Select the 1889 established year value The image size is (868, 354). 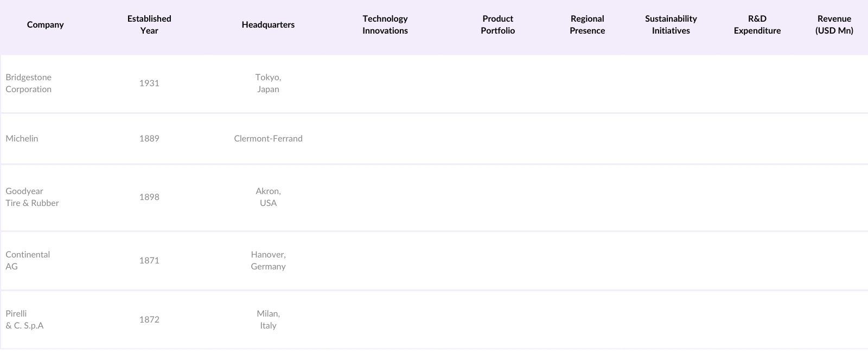[x=149, y=139]
